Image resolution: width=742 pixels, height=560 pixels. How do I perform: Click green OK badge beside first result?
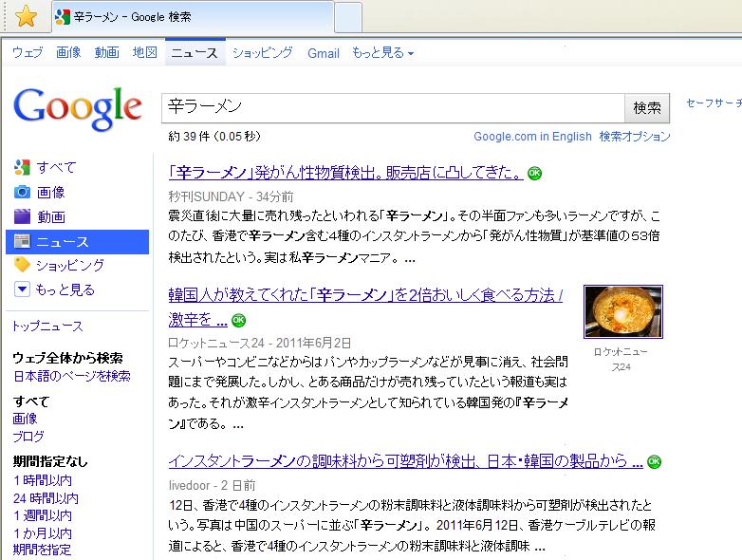point(534,173)
